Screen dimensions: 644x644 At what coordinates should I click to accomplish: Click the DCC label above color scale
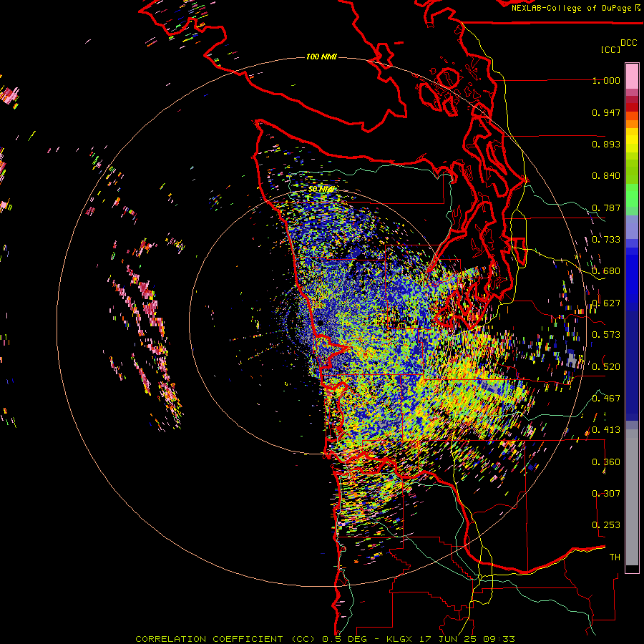click(x=628, y=43)
